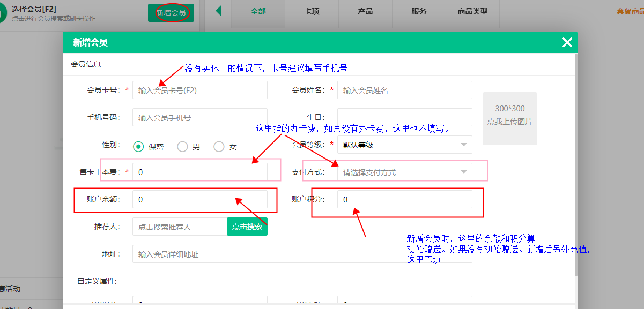This screenshot has height=309, width=644.
Task: Open the 产品 tab
Action: [365, 12]
